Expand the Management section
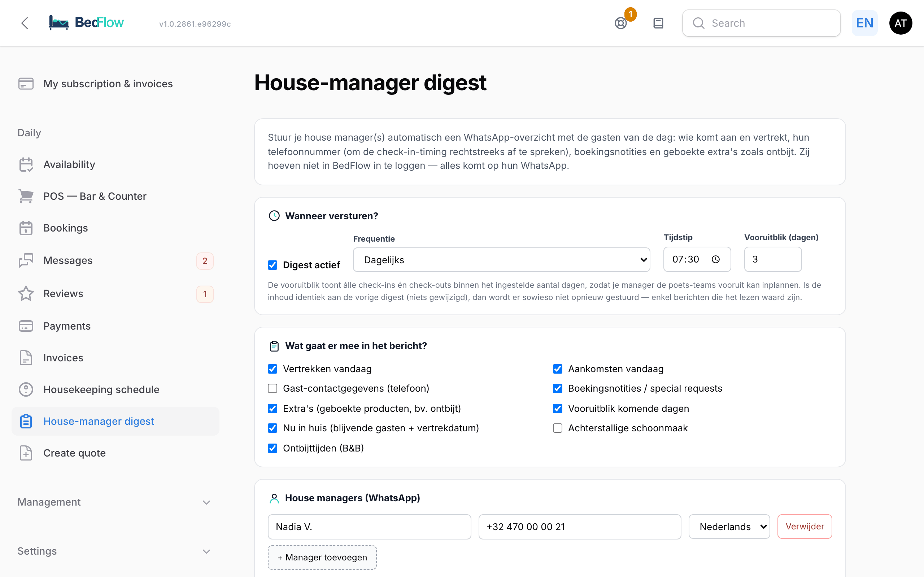The image size is (924, 577). click(114, 502)
